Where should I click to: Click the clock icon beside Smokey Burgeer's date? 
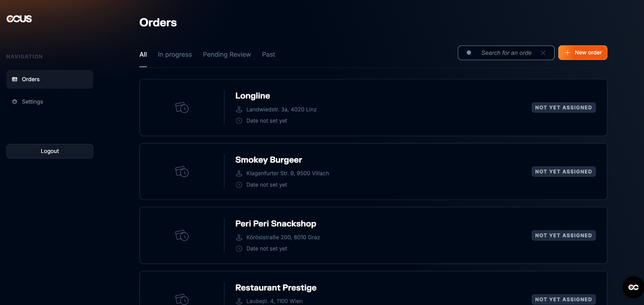coord(239,185)
